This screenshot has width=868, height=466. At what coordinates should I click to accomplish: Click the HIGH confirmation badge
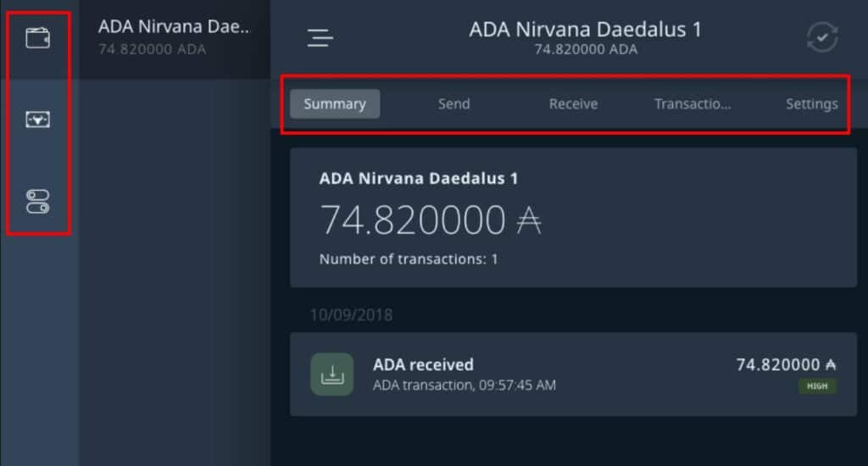pos(816,386)
